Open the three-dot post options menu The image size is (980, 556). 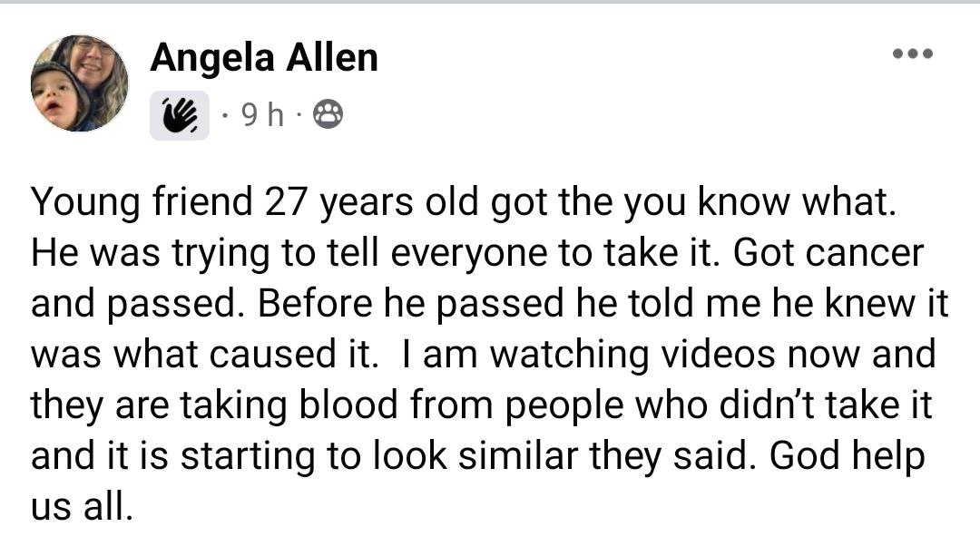912,54
